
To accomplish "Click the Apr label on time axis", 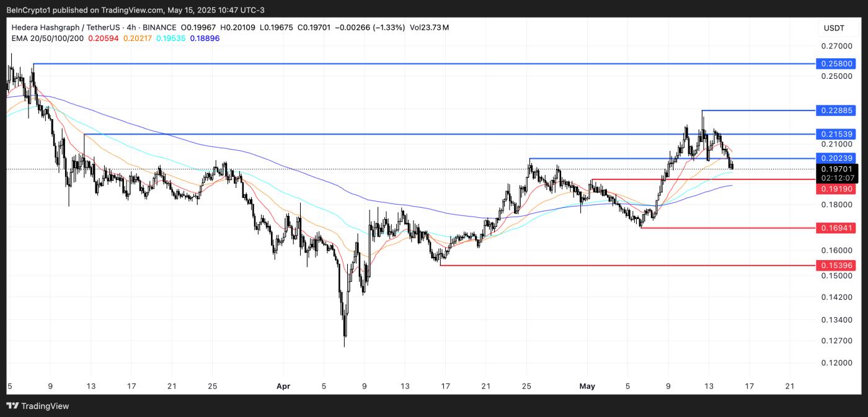I will (x=283, y=386).
